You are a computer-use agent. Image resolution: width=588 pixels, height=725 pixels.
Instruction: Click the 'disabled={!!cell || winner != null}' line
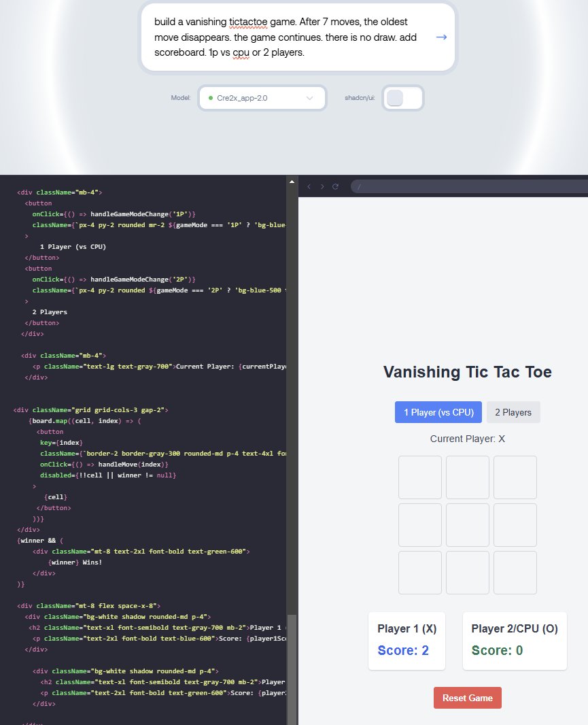pyautogui.click(x=107, y=475)
